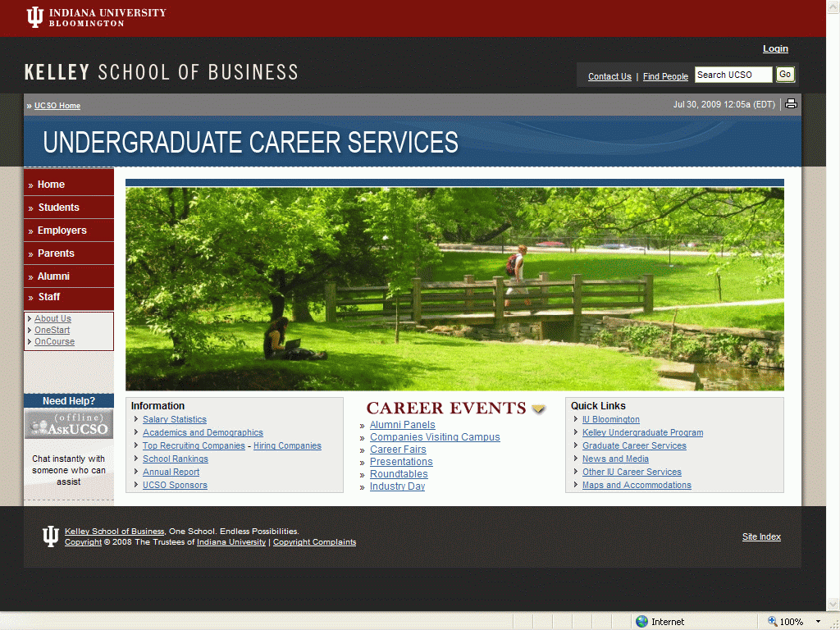
Task: Follow the About Us sidebar link
Action: coord(52,318)
